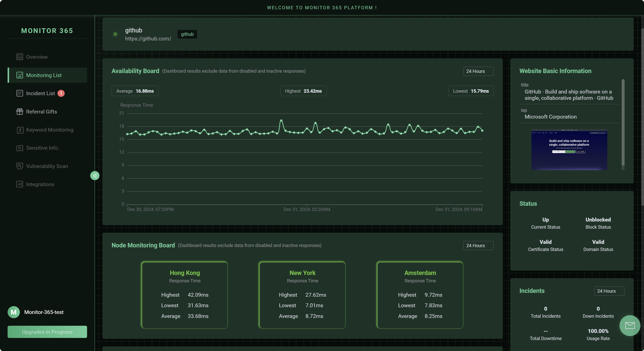Select the Hong Kong node card
The width and height of the screenshot is (644, 351).
pyautogui.click(x=184, y=295)
